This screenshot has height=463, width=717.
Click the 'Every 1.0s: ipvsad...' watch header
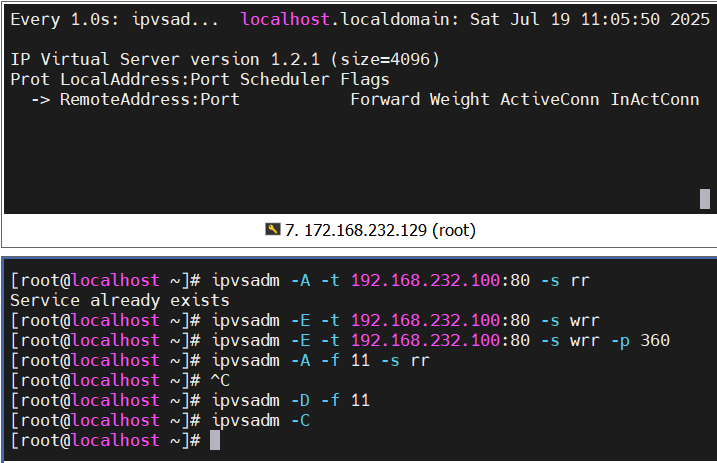[x=114, y=19]
